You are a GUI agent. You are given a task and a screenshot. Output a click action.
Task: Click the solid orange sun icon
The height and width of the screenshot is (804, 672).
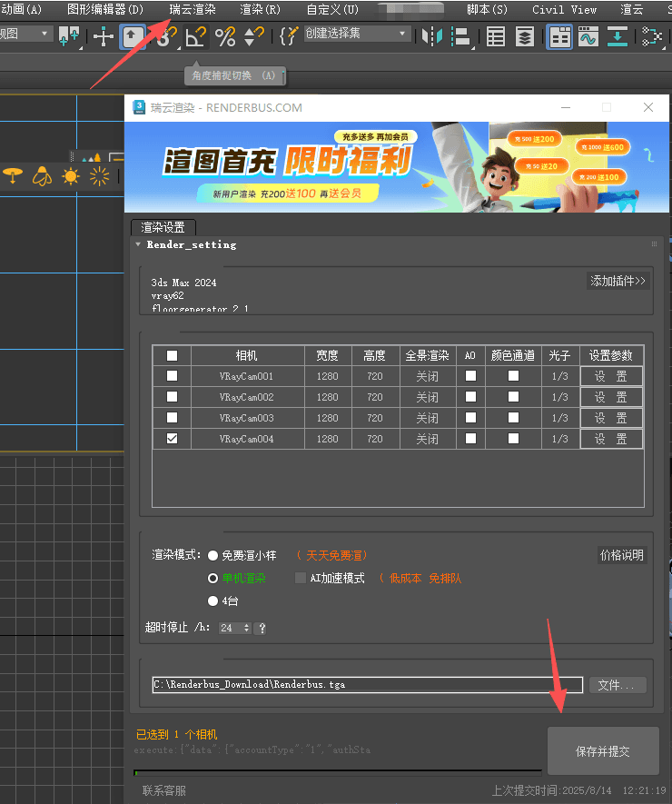point(71,176)
